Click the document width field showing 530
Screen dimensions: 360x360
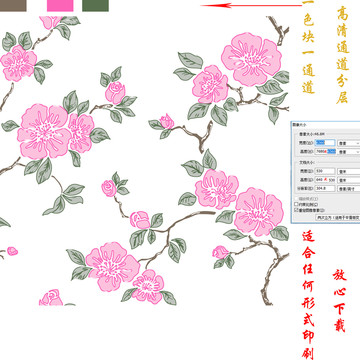click(325, 171)
